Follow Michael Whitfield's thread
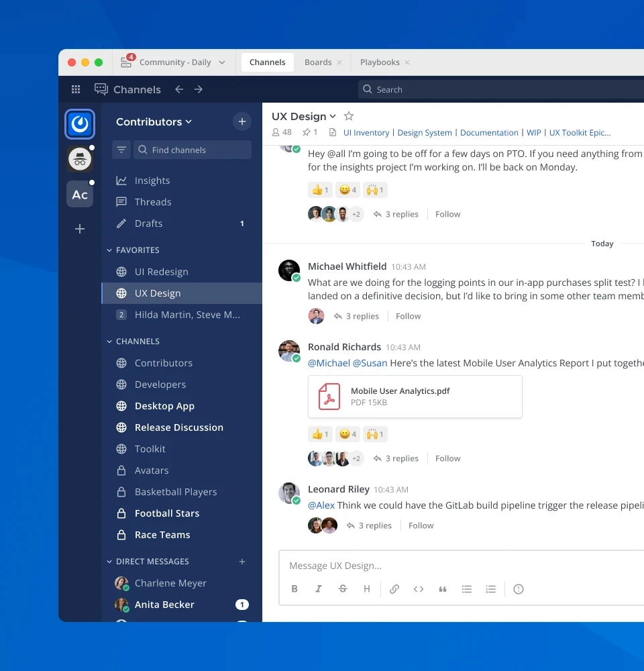The image size is (644, 671). coord(409,316)
